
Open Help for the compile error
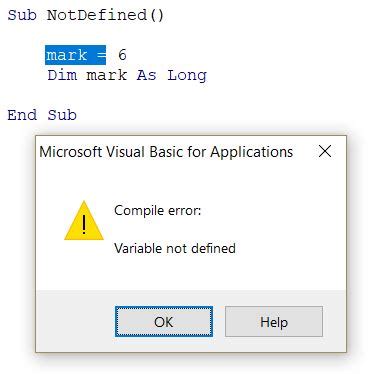click(274, 322)
